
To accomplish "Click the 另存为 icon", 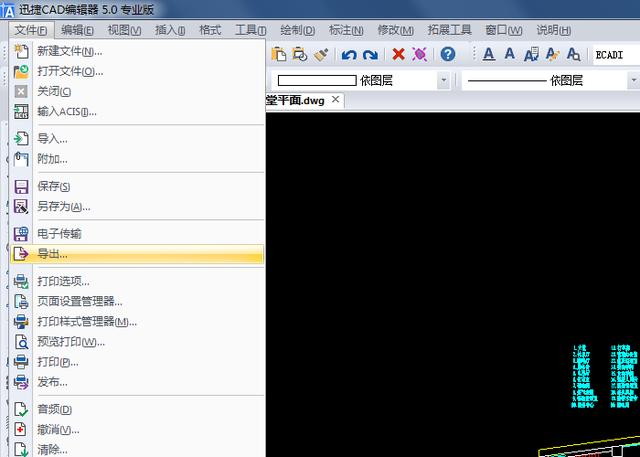I will coord(21,206).
